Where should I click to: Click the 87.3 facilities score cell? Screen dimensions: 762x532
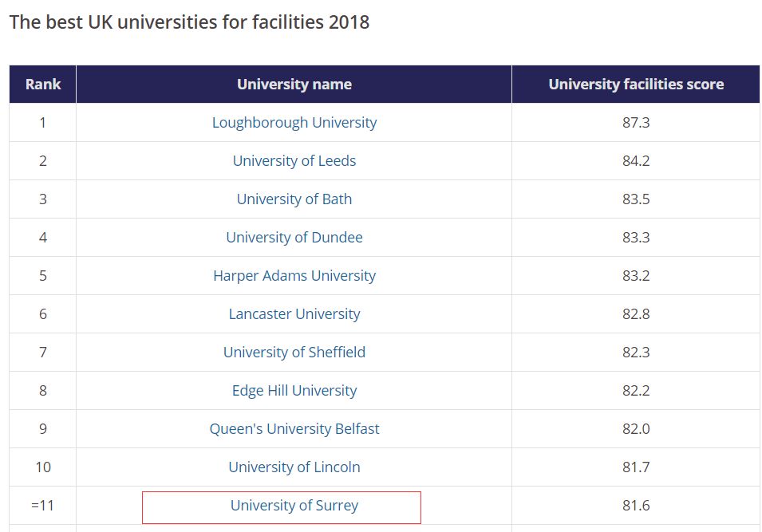pos(636,123)
